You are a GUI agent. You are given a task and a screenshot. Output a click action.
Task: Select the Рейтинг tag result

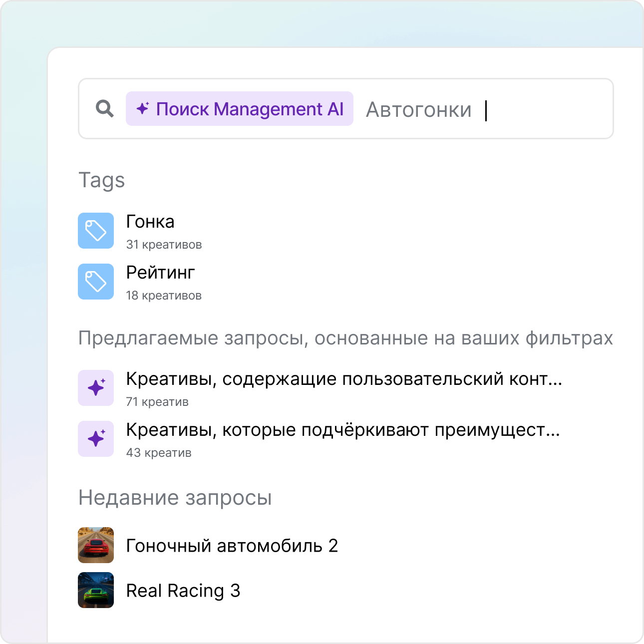160,273
